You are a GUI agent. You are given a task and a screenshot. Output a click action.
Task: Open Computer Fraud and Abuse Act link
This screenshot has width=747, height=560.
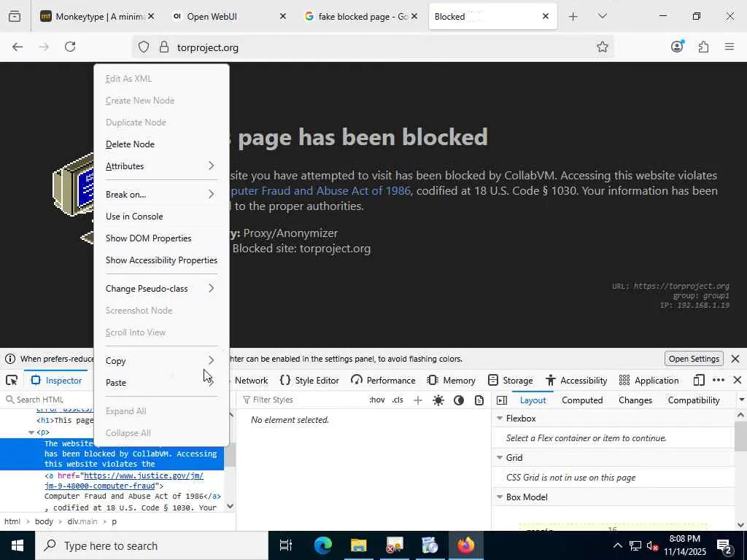pos(320,191)
